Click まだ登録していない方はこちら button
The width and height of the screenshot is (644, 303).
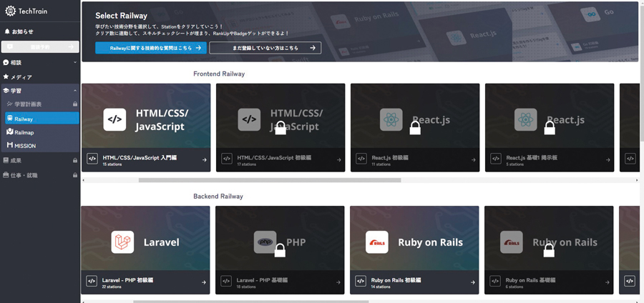(265, 48)
